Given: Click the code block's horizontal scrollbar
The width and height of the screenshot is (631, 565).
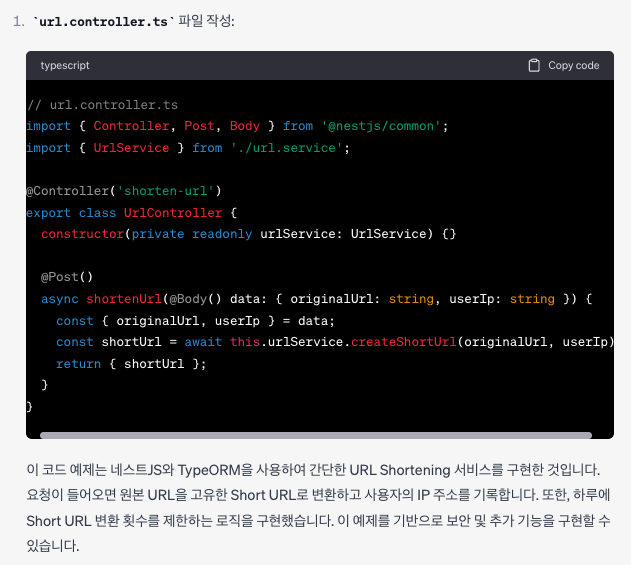Looking at the screenshot, I should (316, 435).
